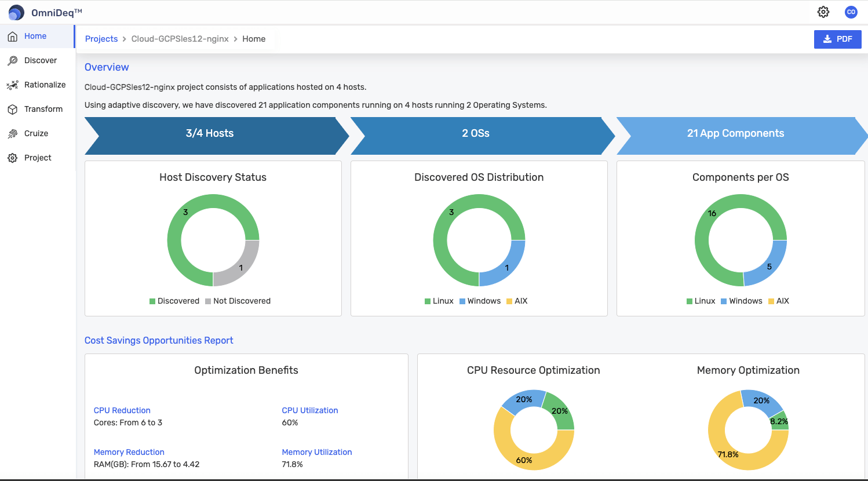Open the Projects breadcrumb link

(x=101, y=39)
